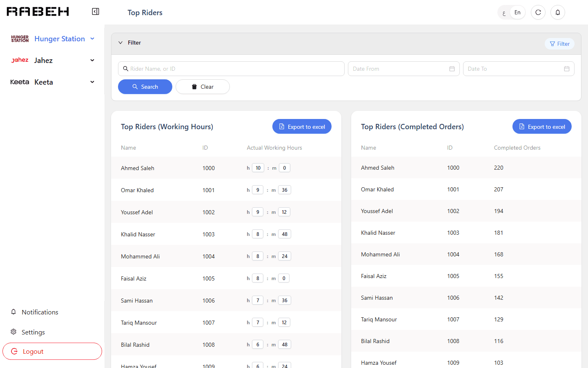The height and width of the screenshot is (368, 588).
Task: Click the refresh icon in header
Action: (538, 12)
